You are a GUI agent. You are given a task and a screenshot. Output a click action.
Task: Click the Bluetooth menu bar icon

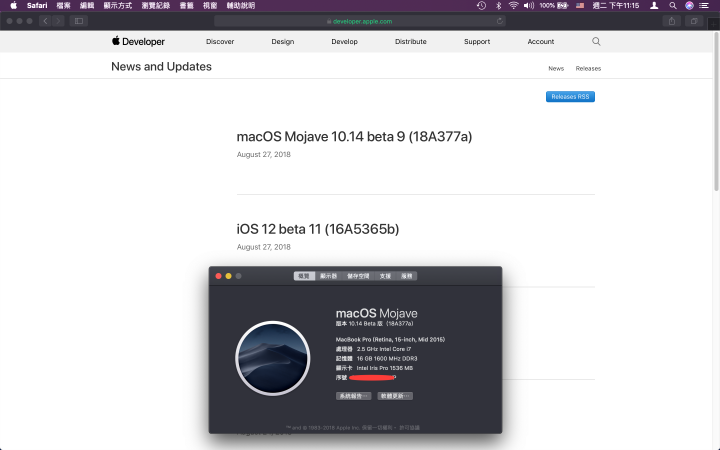pos(499,6)
